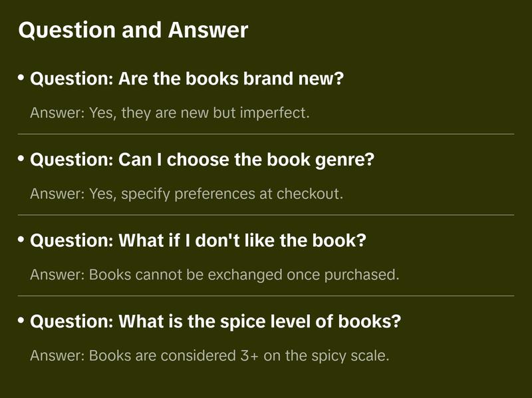Click the divider below the exchange answer

266,296
